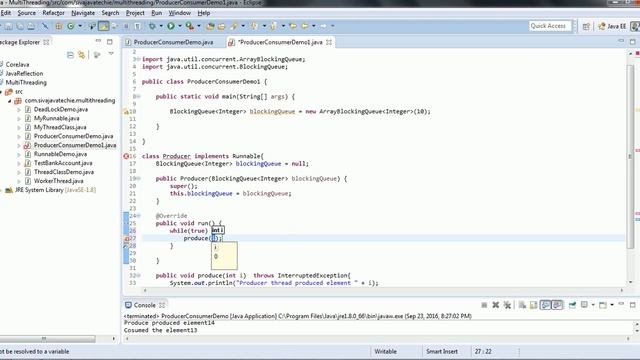The width and height of the screenshot is (640, 360).
Task: Toggle Block Selection Mode toolbar button
Action: pyautogui.click(x=126, y=26)
